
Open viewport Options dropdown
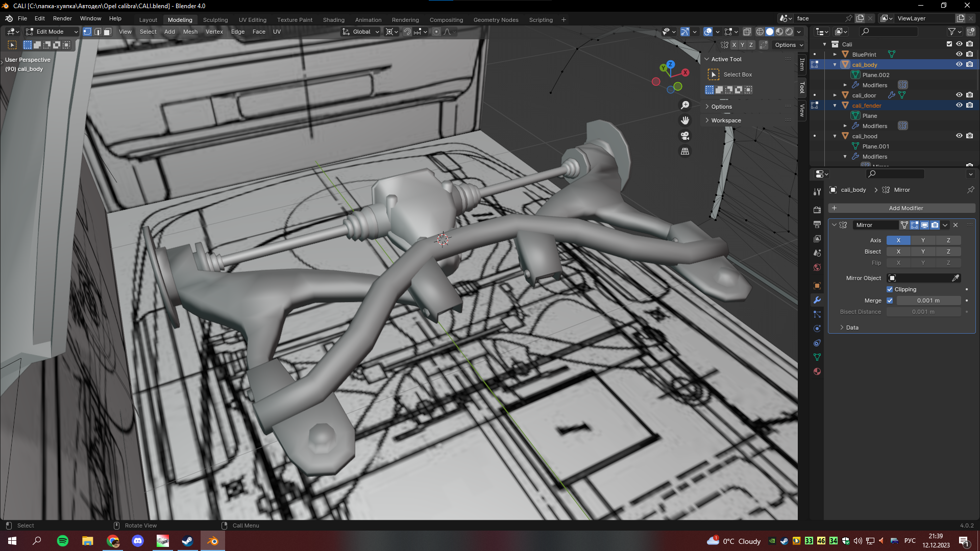click(x=789, y=45)
